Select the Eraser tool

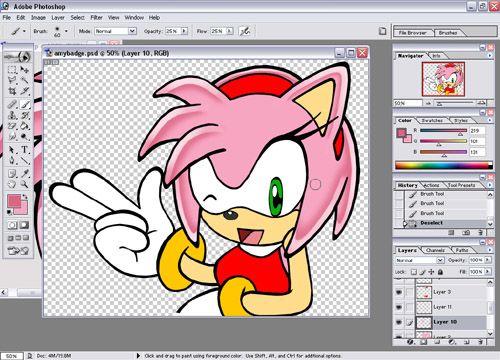click(x=12, y=126)
